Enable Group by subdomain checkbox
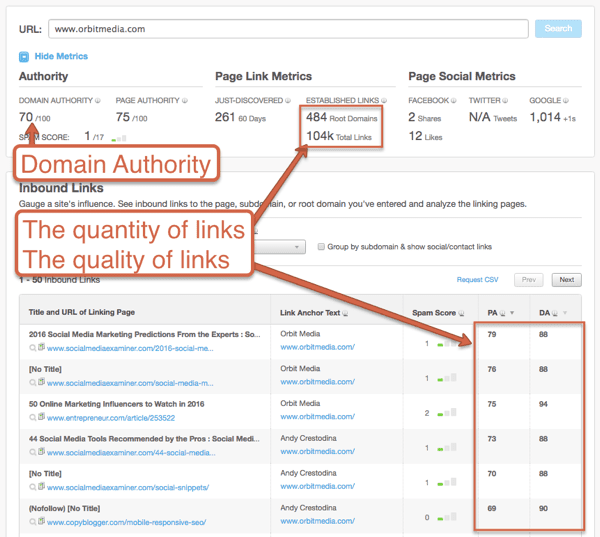The width and height of the screenshot is (600, 537). pyautogui.click(x=321, y=247)
